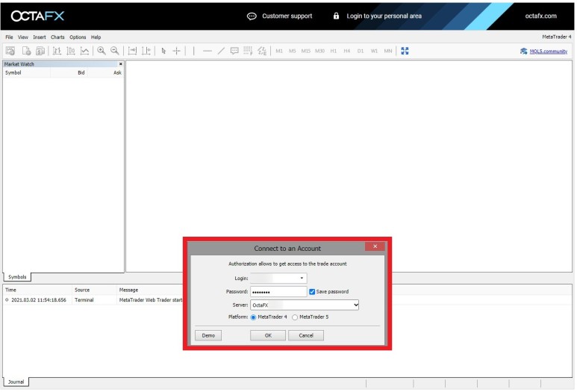Viewport: 577px width, 392px height.
Task: Close the Market Watch panel
Action: [x=121, y=64]
